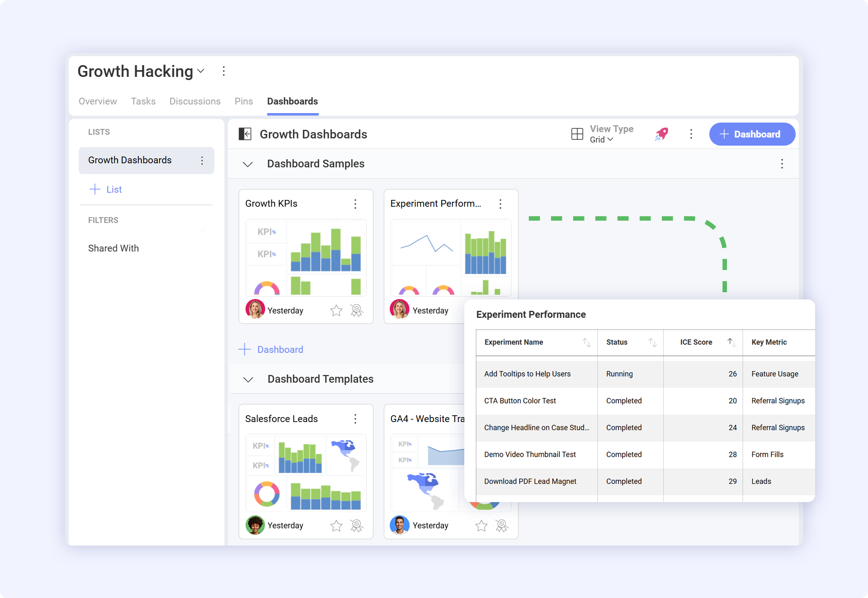This screenshot has height=598, width=868.
Task: Switch to the Discussions tab
Action: click(195, 101)
